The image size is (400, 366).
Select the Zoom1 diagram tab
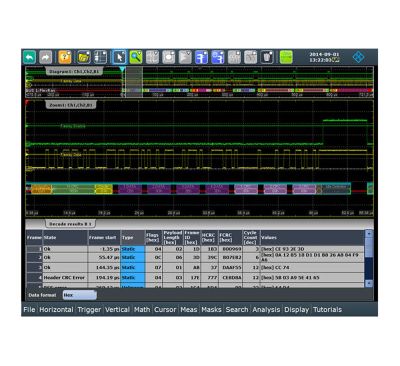click(x=71, y=105)
